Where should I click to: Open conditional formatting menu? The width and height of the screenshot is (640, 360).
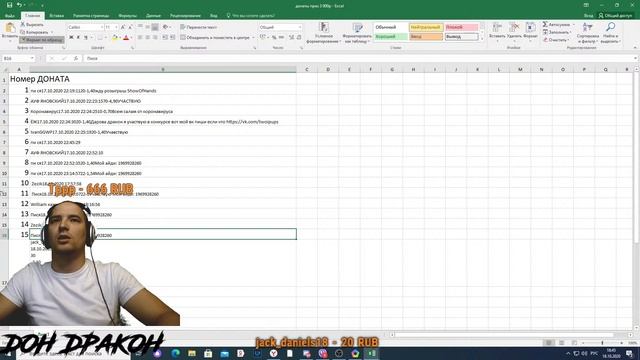pos(323,33)
